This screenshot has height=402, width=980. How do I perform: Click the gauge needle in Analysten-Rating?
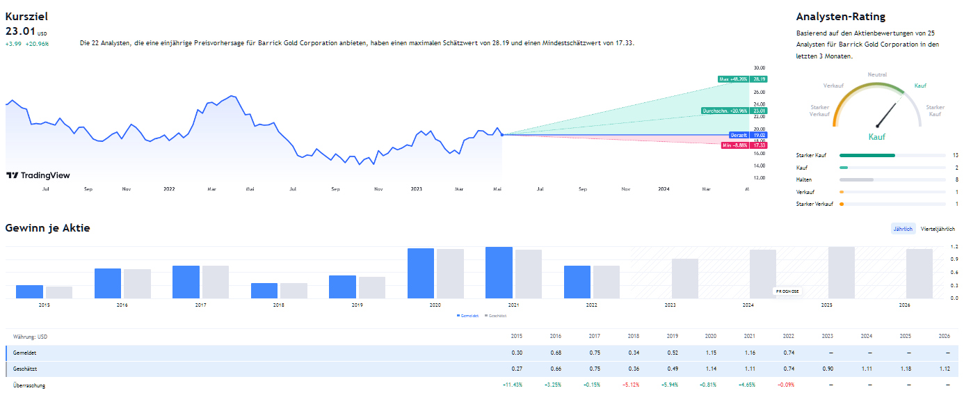click(887, 112)
